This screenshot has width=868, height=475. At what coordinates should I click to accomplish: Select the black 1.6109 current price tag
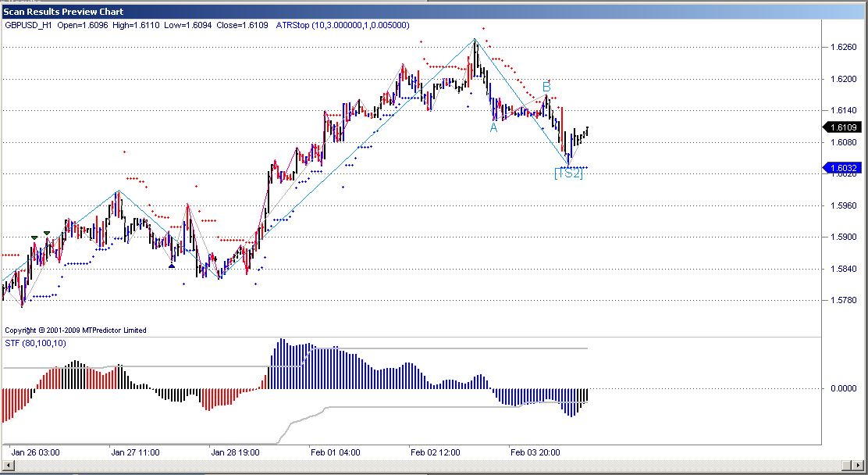pyautogui.click(x=844, y=127)
